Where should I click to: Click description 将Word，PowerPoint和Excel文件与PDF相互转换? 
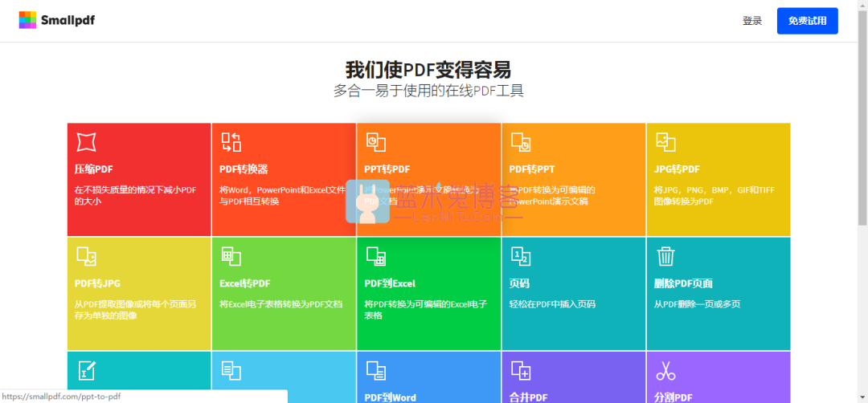(x=282, y=196)
